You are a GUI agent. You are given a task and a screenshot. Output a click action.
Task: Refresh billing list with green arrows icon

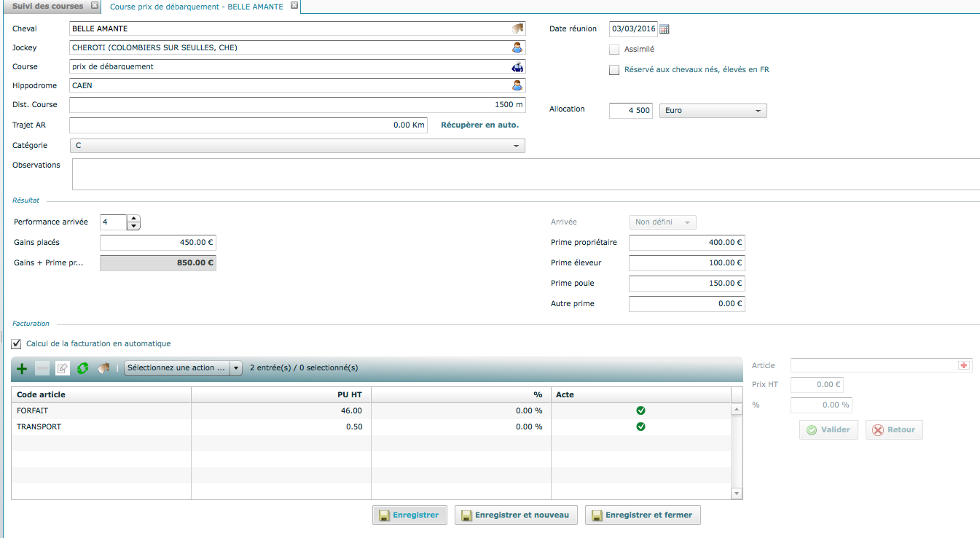83,368
